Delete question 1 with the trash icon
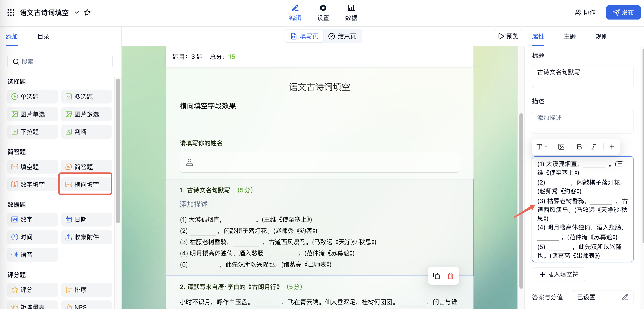The height and width of the screenshot is (309, 644). click(x=451, y=276)
